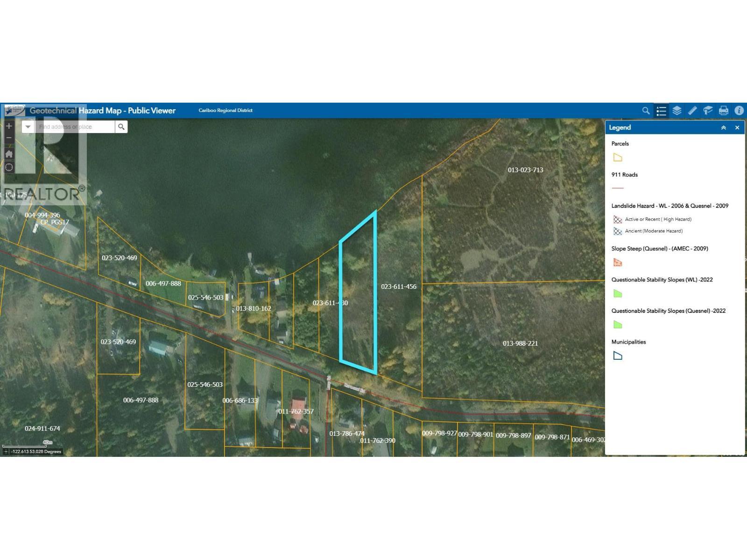Click the Print printer icon
Screen dimensions: 747x560
point(723,111)
